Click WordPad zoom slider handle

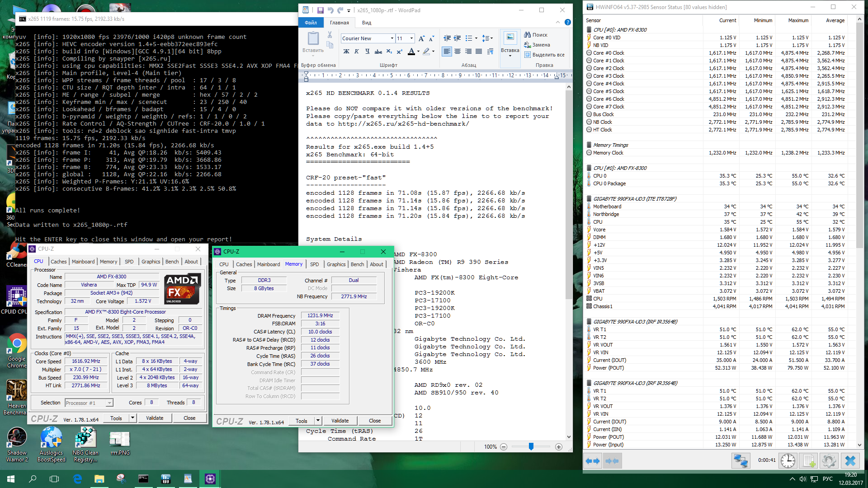pos(531,446)
